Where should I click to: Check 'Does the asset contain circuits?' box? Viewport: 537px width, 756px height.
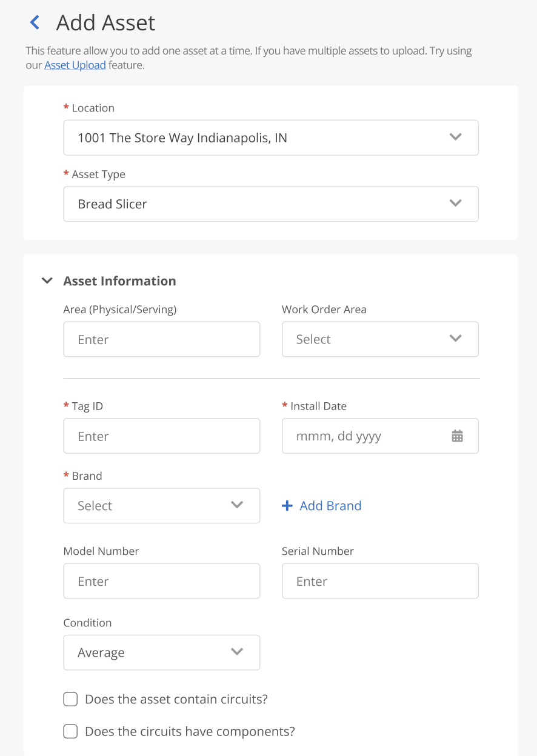coord(71,700)
